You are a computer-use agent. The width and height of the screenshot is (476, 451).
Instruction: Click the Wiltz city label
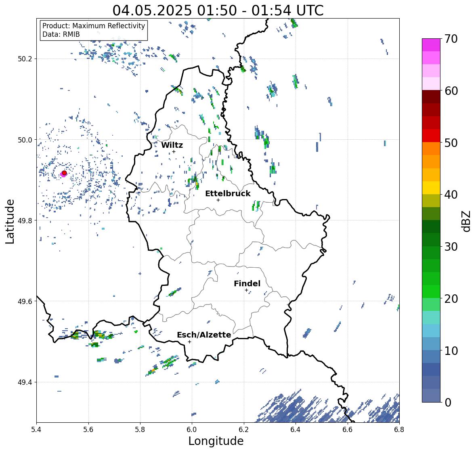click(172, 145)
